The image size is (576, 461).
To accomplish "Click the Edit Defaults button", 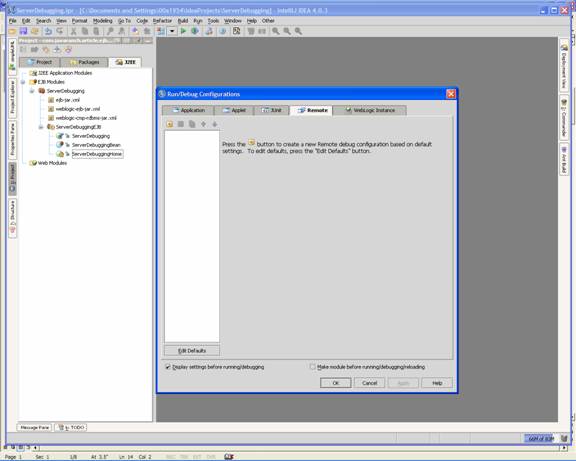I will [192, 351].
